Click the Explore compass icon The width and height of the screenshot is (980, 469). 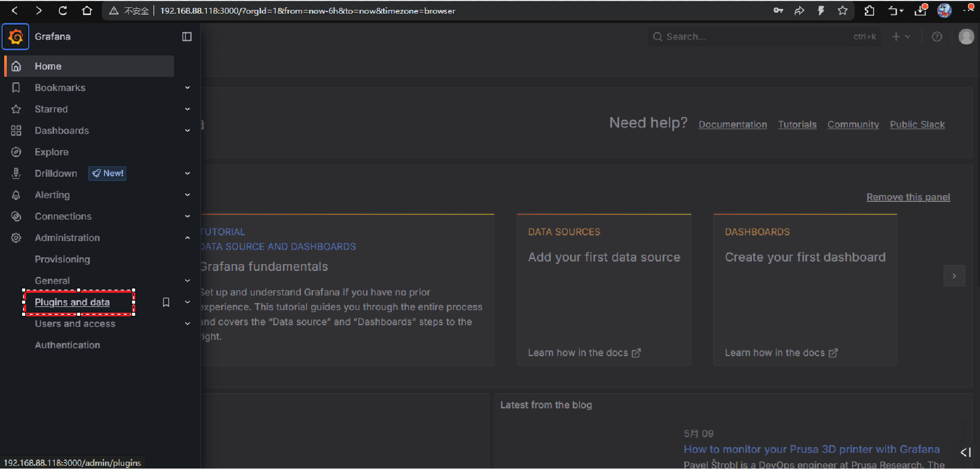tap(16, 152)
